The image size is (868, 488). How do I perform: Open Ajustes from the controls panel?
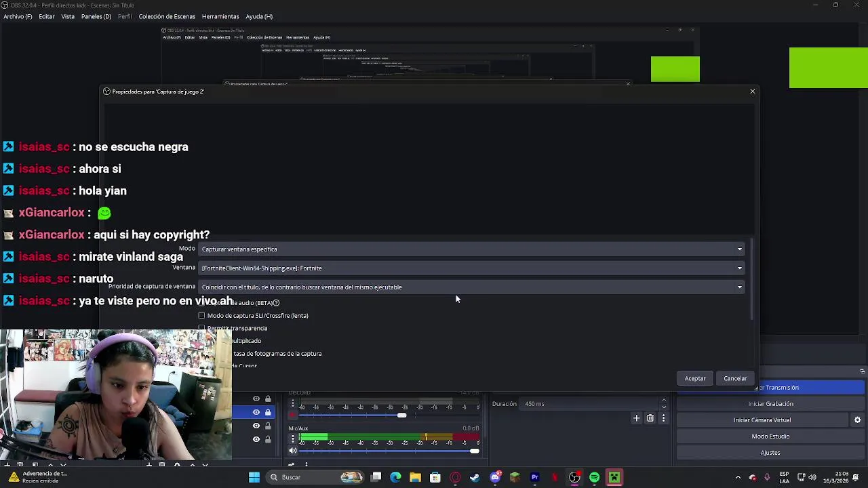770,453
